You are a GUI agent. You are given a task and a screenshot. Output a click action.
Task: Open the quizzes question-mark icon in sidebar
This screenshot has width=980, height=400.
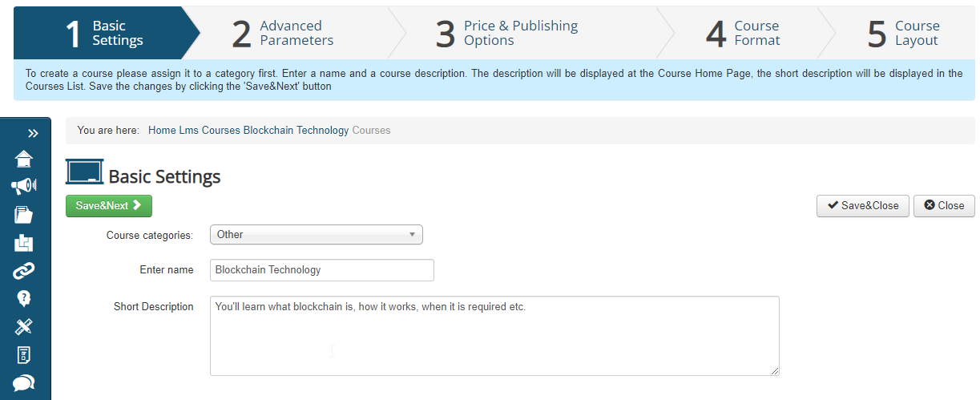24,298
